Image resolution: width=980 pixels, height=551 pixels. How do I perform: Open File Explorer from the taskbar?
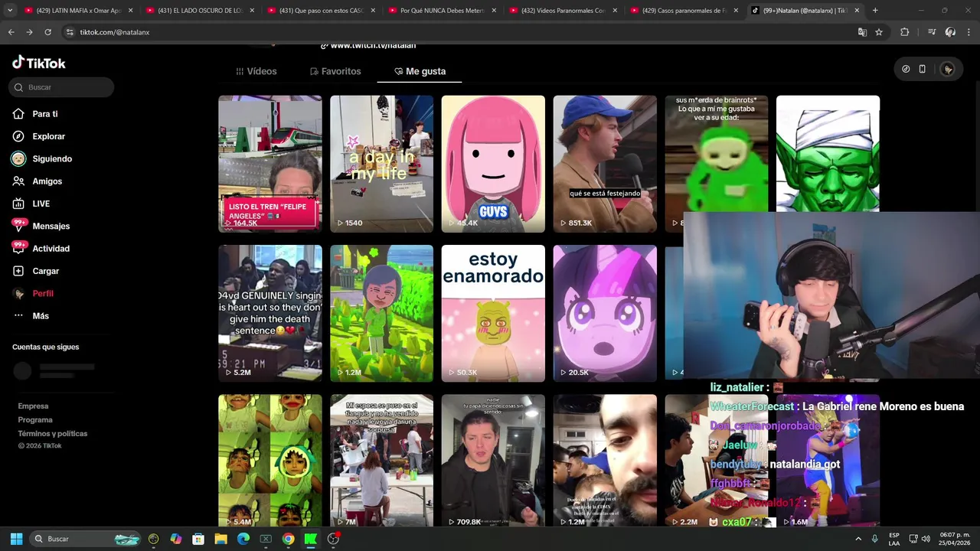pos(221,539)
